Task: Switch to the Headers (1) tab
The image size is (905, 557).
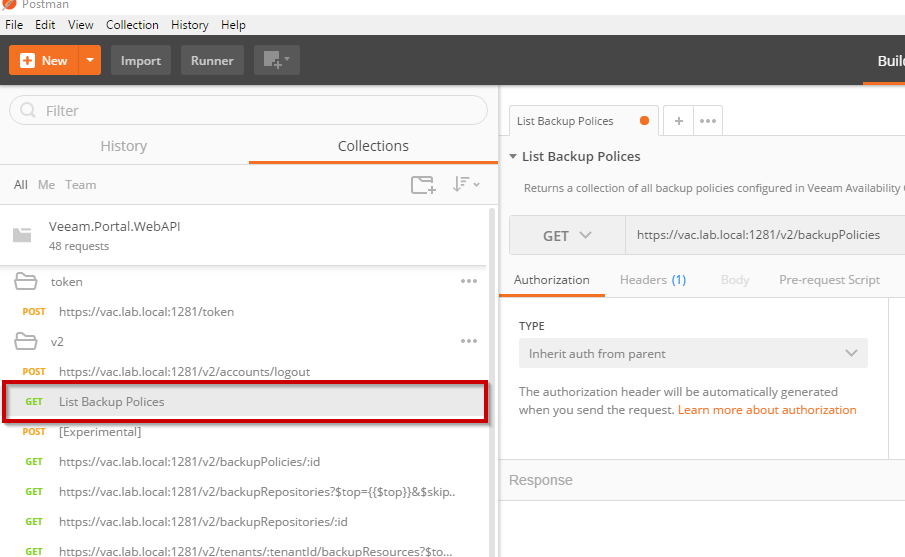Action: coord(653,280)
